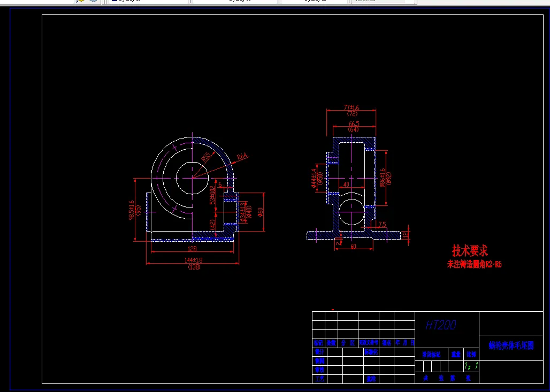Pick the Ø34±1.3 diameter dimension
Screen dimensions: 550x392
tap(242, 212)
